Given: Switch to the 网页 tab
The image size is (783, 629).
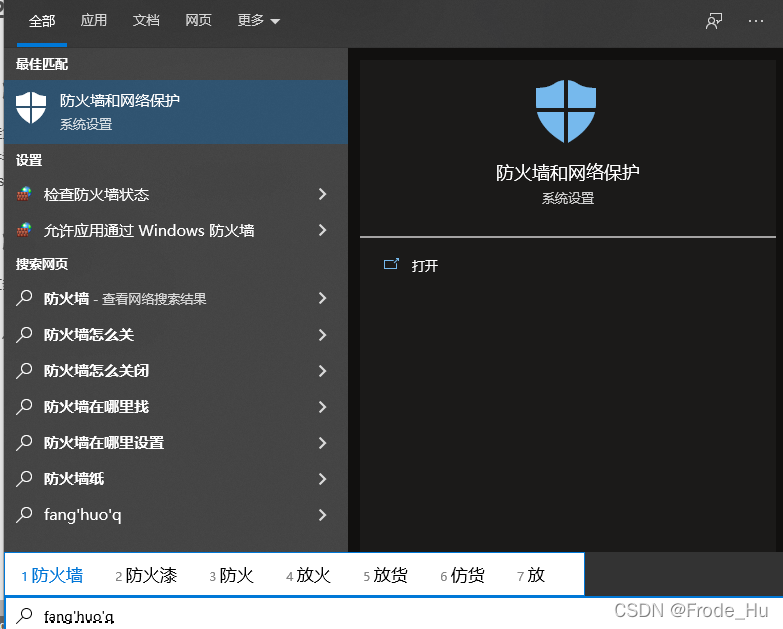Looking at the screenshot, I should tap(198, 20).
